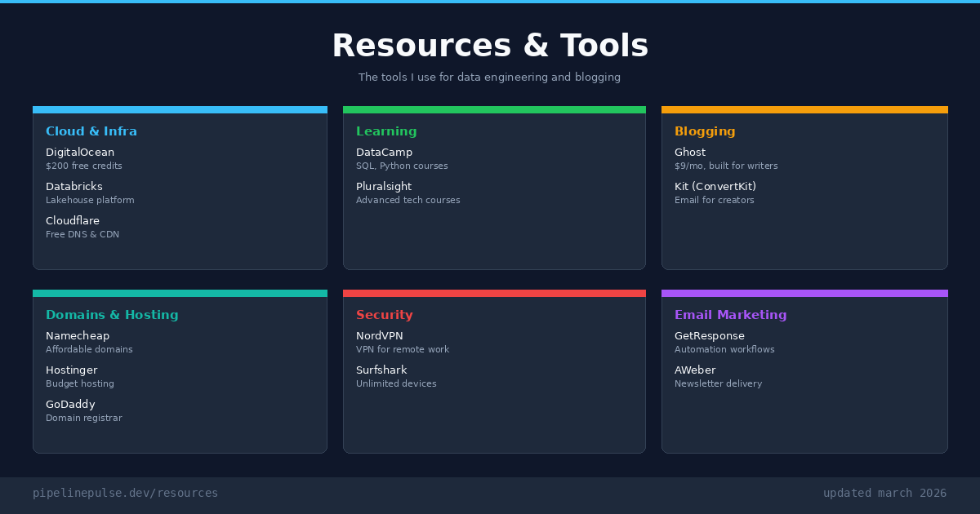
Task: Select the Security category heading
Action: pos(385,315)
